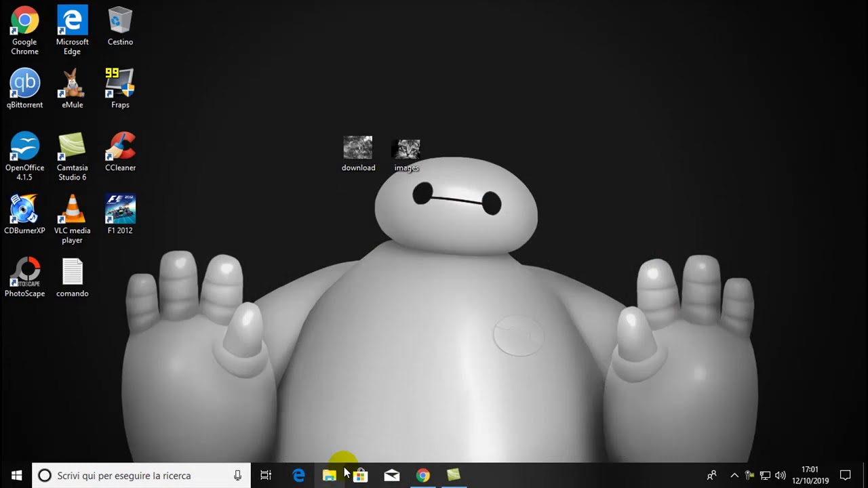Select the comando text file
The width and height of the screenshot is (868, 488).
coord(72,277)
